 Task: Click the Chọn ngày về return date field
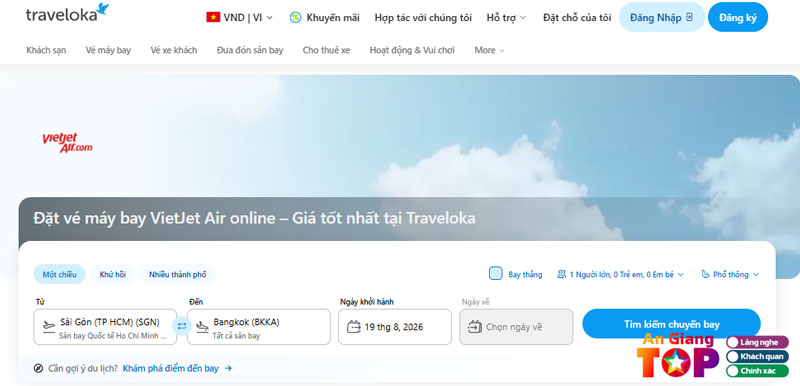click(516, 327)
